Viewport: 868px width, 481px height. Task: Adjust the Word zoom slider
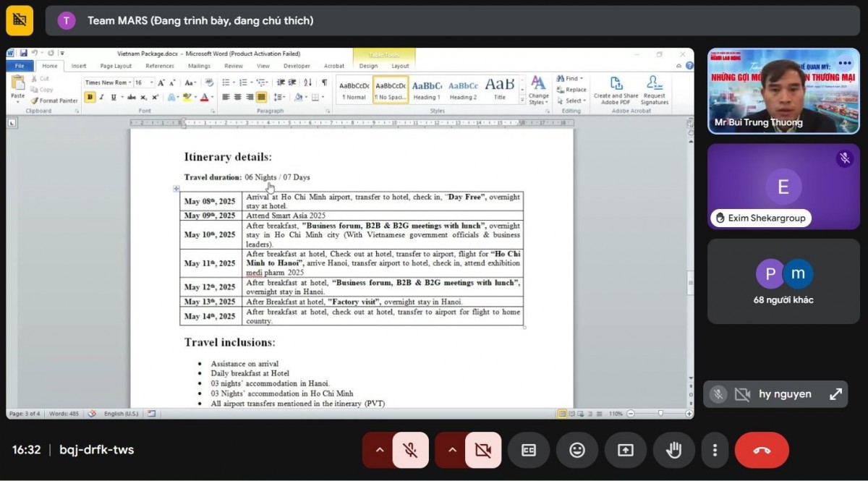tap(660, 414)
